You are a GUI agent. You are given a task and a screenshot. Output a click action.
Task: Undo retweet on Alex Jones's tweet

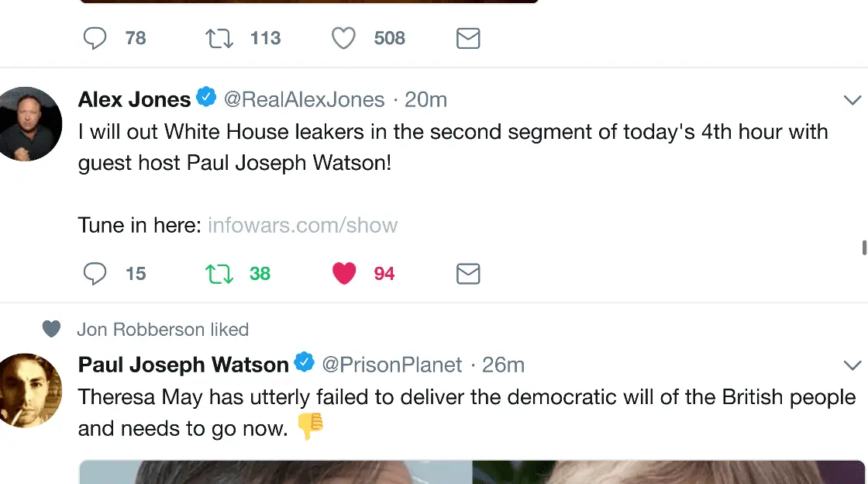tap(219, 273)
